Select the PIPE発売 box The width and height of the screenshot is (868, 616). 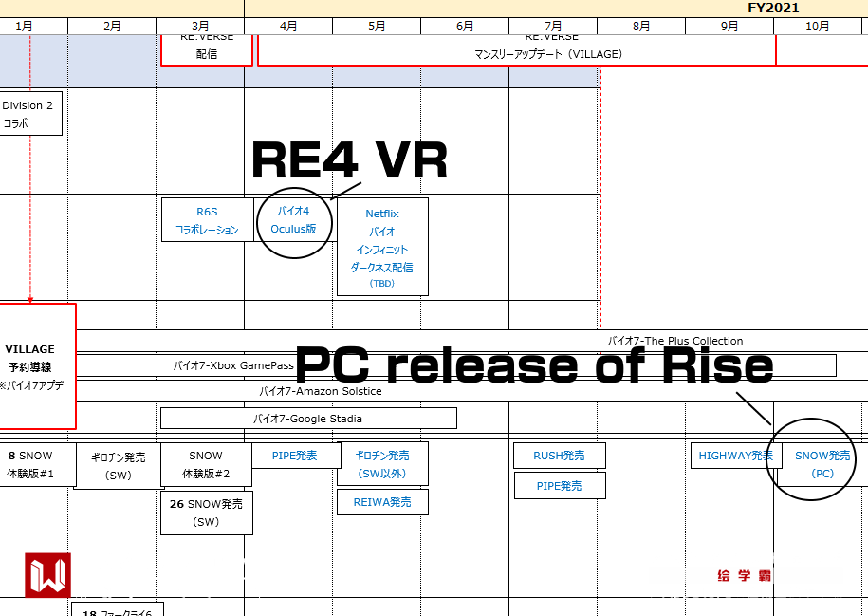[560, 485]
